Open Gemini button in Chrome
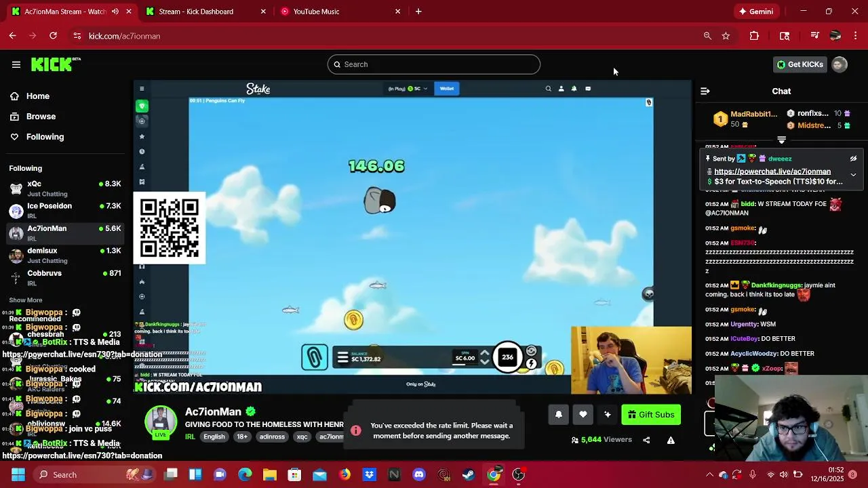Screen dimensions: 868x488 click(x=756, y=12)
